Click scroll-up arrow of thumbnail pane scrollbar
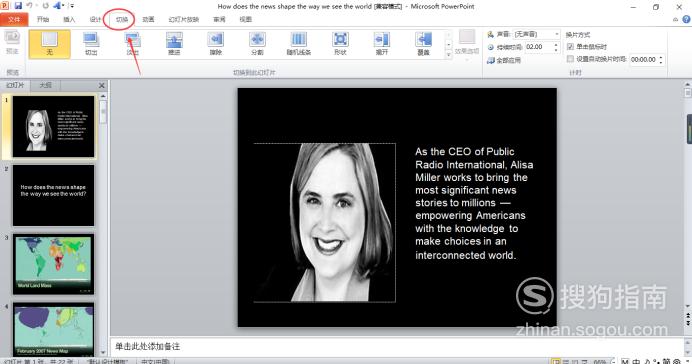Screen dimensions: 692x364 [x=103, y=96]
